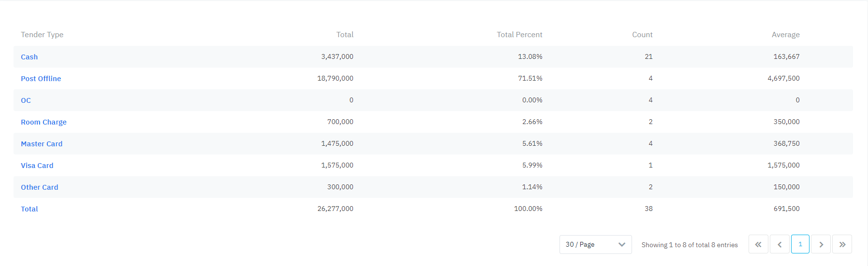
Task: Select the Master Card link
Action: click(42, 144)
